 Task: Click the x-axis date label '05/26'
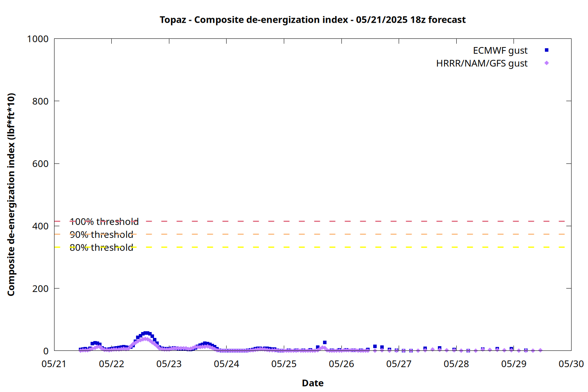(x=341, y=364)
